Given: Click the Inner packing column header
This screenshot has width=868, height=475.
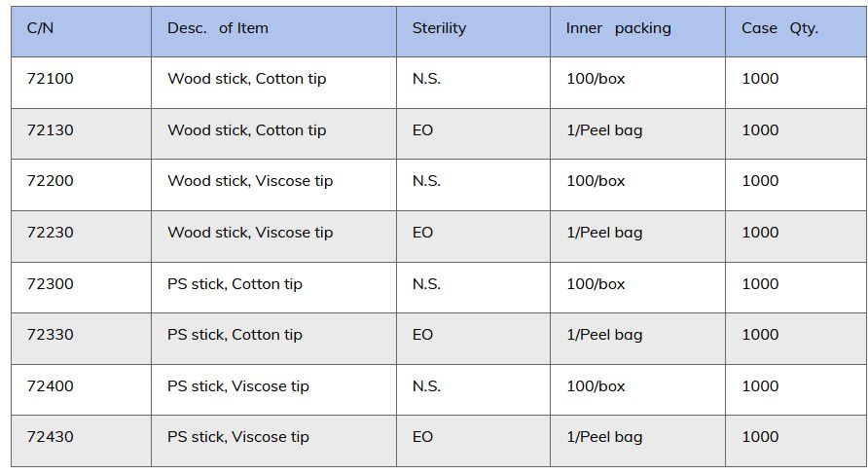Looking at the screenshot, I should [618, 28].
